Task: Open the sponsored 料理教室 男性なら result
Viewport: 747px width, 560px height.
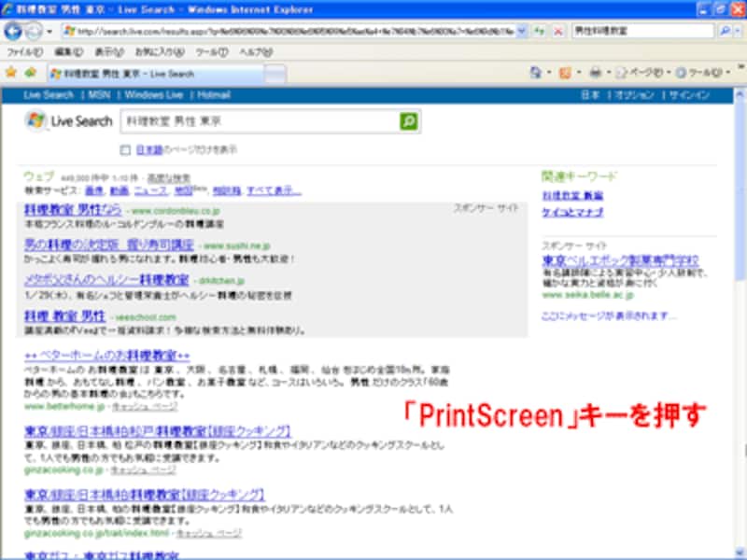Action: pyautogui.click(x=73, y=210)
